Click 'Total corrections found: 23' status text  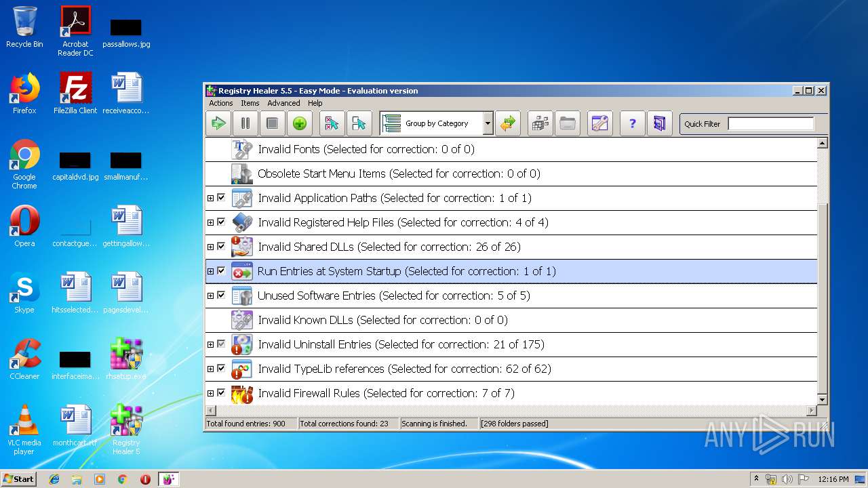pyautogui.click(x=344, y=424)
